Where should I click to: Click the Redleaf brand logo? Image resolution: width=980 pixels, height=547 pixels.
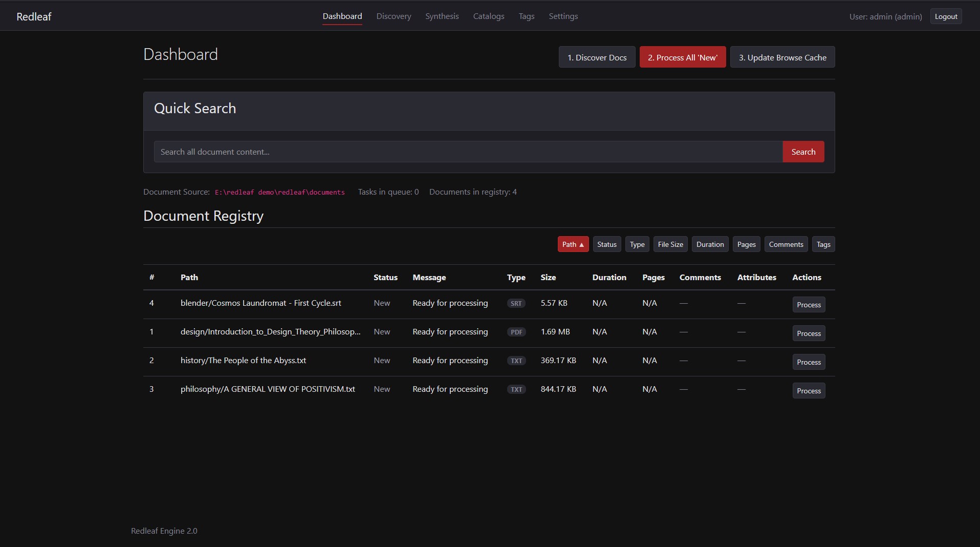tap(34, 17)
